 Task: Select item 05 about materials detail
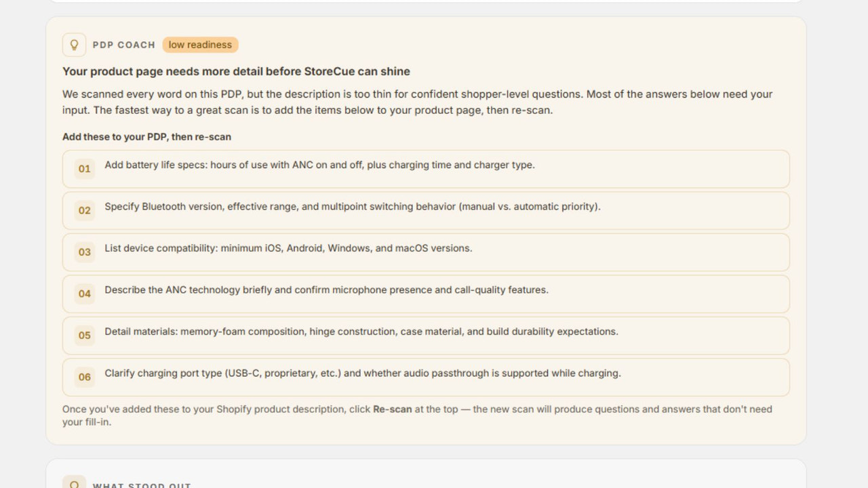click(x=426, y=335)
